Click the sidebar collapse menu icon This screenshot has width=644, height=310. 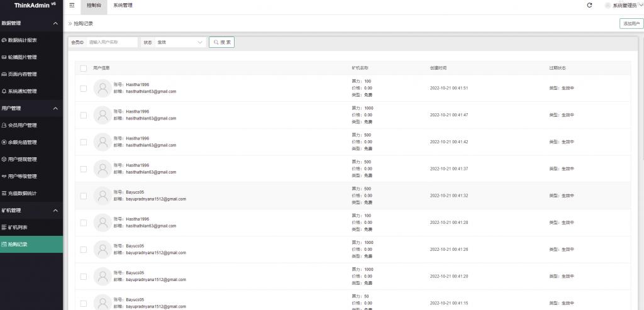72,6
